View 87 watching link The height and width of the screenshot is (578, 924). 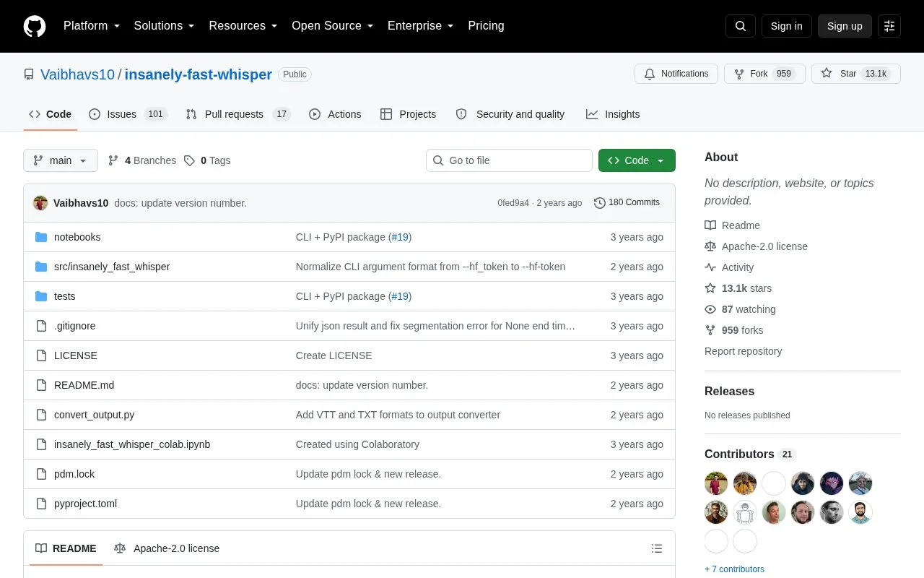(741, 309)
